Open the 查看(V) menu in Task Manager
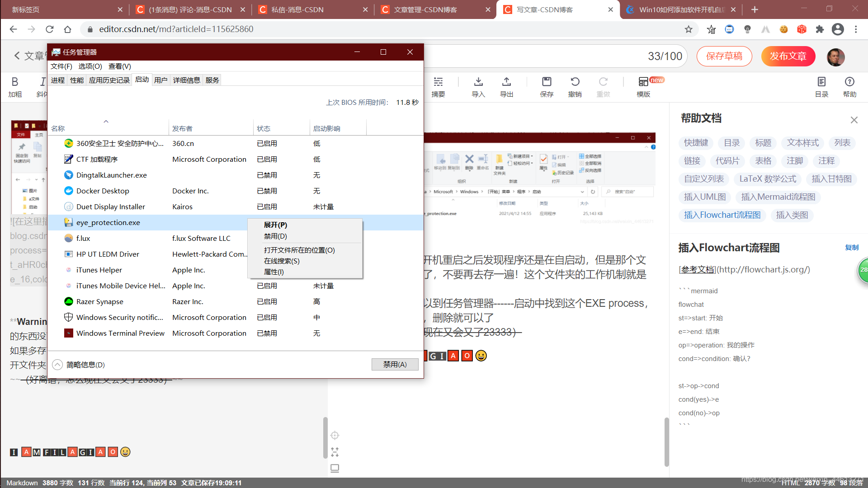The width and height of the screenshot is (868, 488). pyautogui.click(x=120, y=66)
